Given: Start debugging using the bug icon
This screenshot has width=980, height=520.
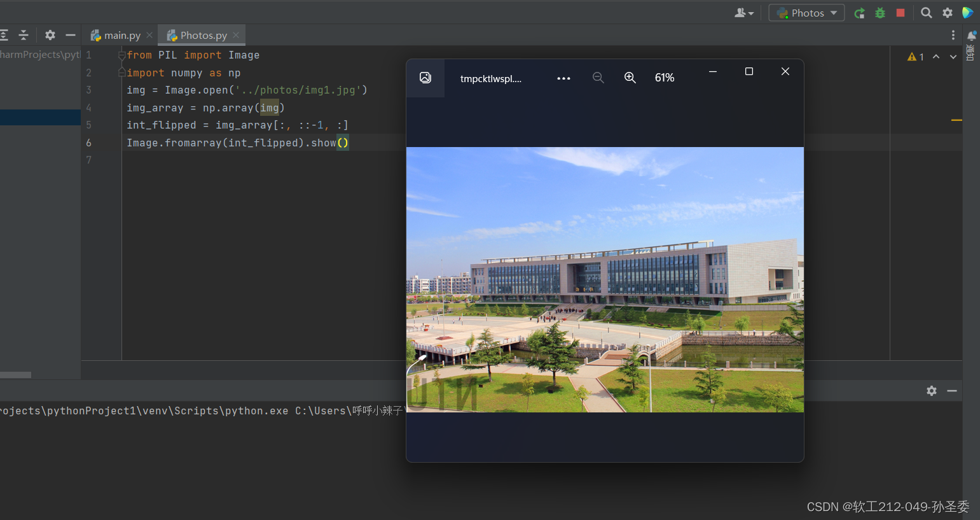Looking at the screenshot, I should coord(880,12).
